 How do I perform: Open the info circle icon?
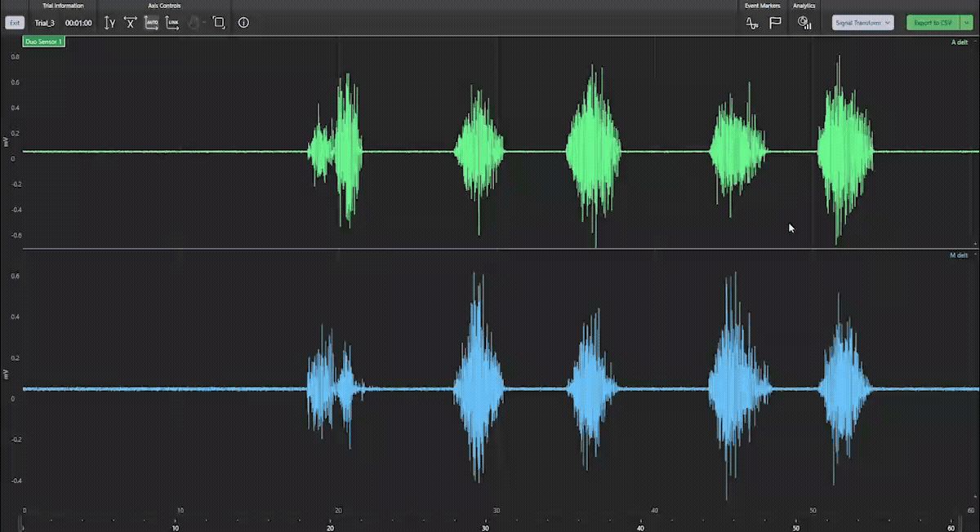pos(243,23)
